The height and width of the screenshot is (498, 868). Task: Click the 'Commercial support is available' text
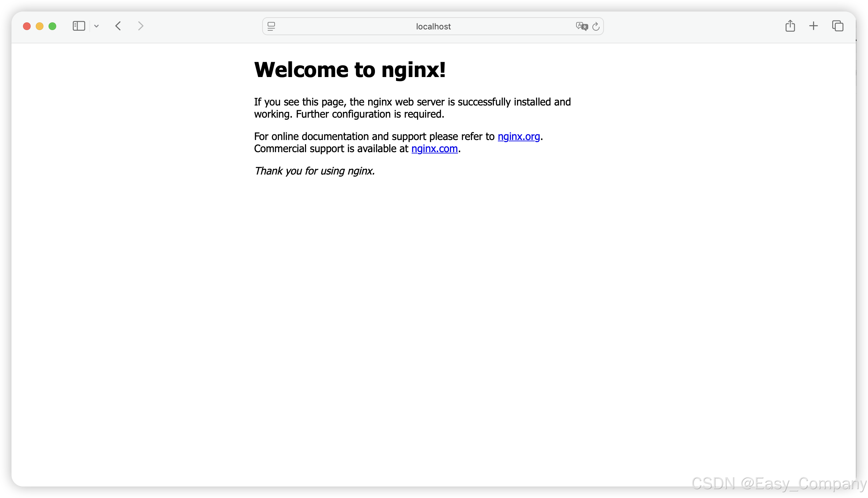coord(331,149)
